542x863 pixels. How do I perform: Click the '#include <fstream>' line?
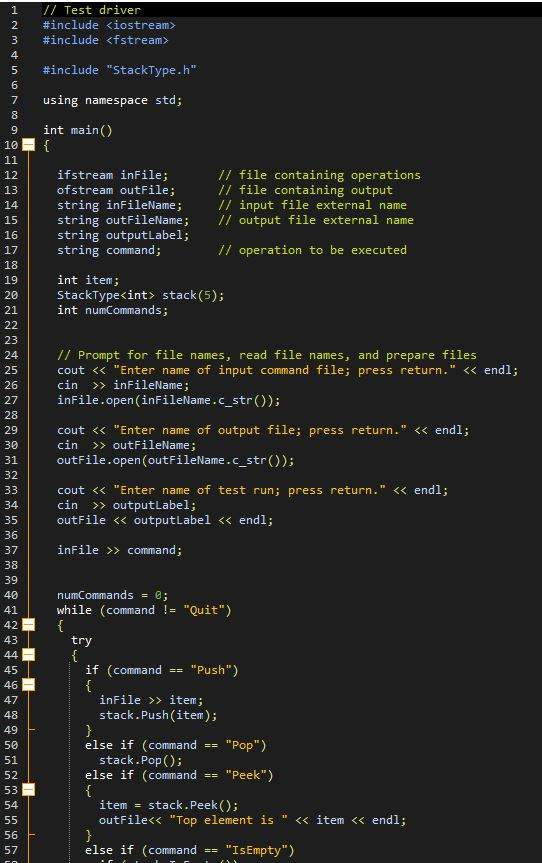click(106, 40)
